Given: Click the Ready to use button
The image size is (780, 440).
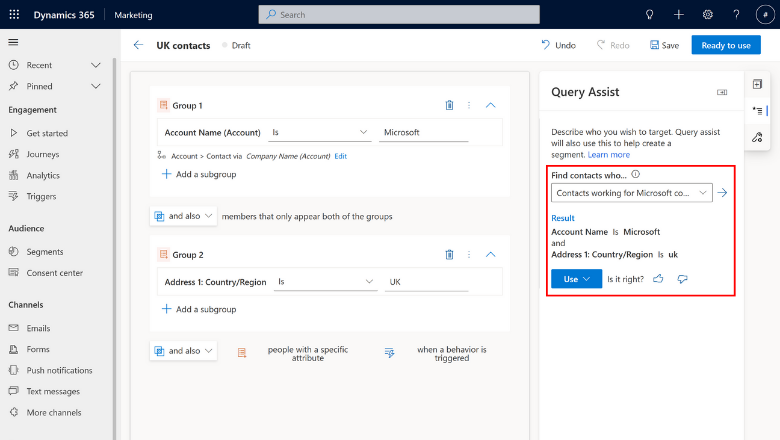Looking at the screenshot, I should [726, 45].
